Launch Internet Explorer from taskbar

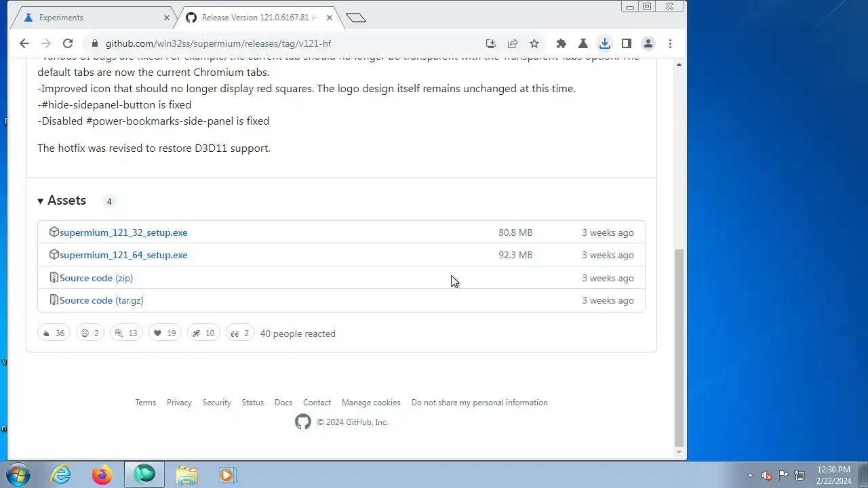(x=61, y=474)
